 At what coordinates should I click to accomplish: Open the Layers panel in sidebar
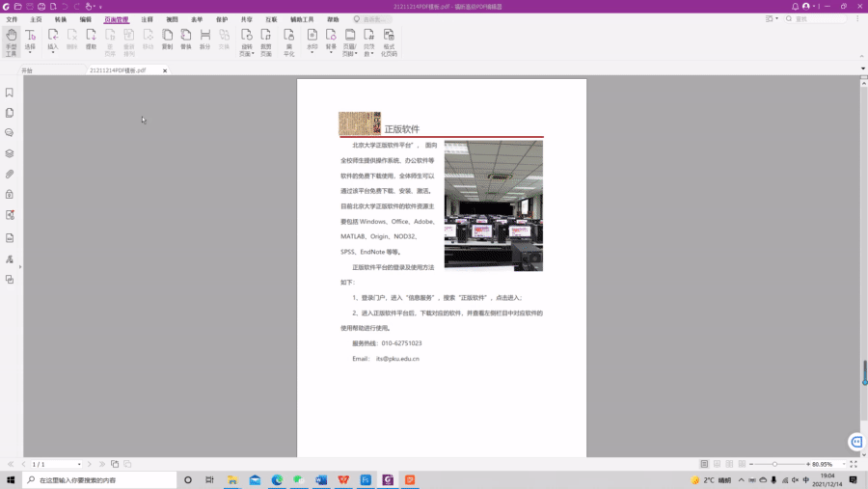pos(10,153)
